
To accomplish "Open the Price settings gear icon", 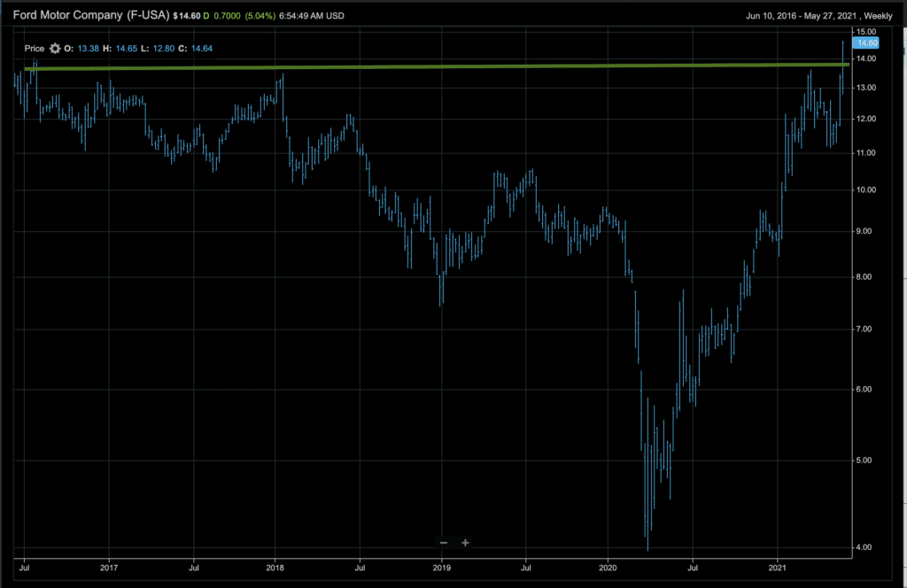I will (56, 49).
